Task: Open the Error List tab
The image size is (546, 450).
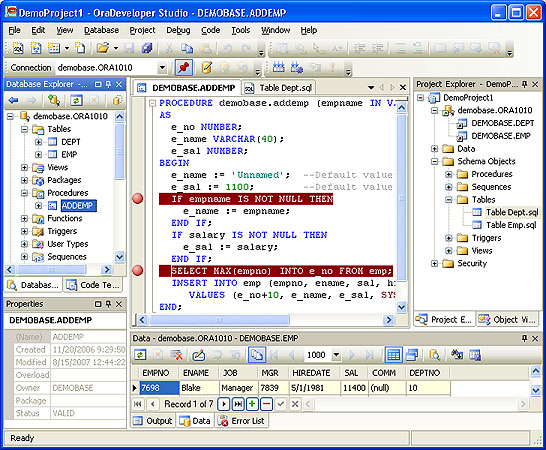Action: (242, 421)
